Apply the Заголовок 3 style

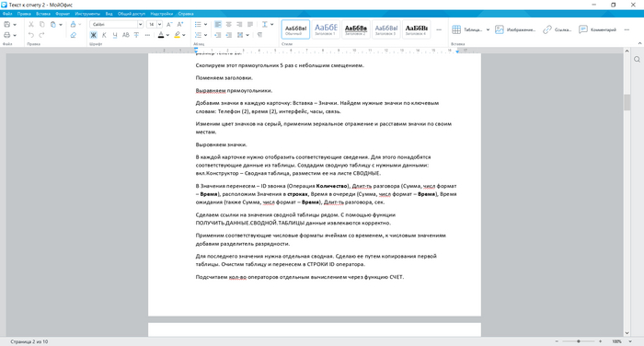pyautogui.click(x=386, y=29)
